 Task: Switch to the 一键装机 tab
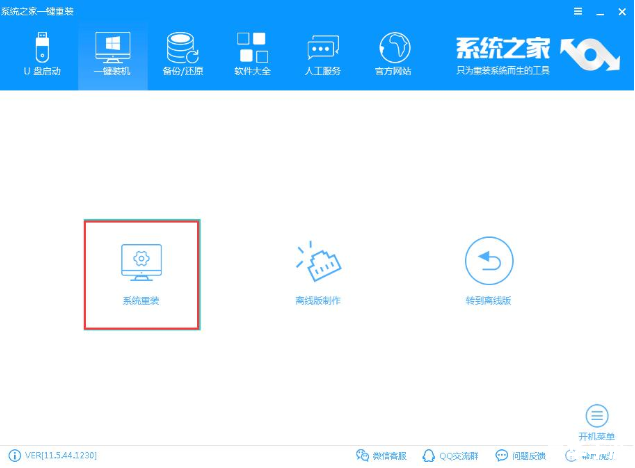[x=113, y=55]
